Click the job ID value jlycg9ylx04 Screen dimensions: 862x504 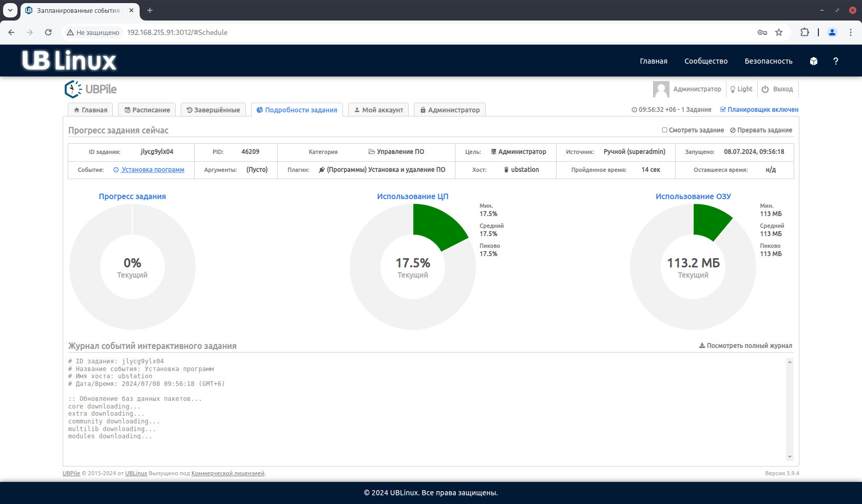tap(157, 152)
